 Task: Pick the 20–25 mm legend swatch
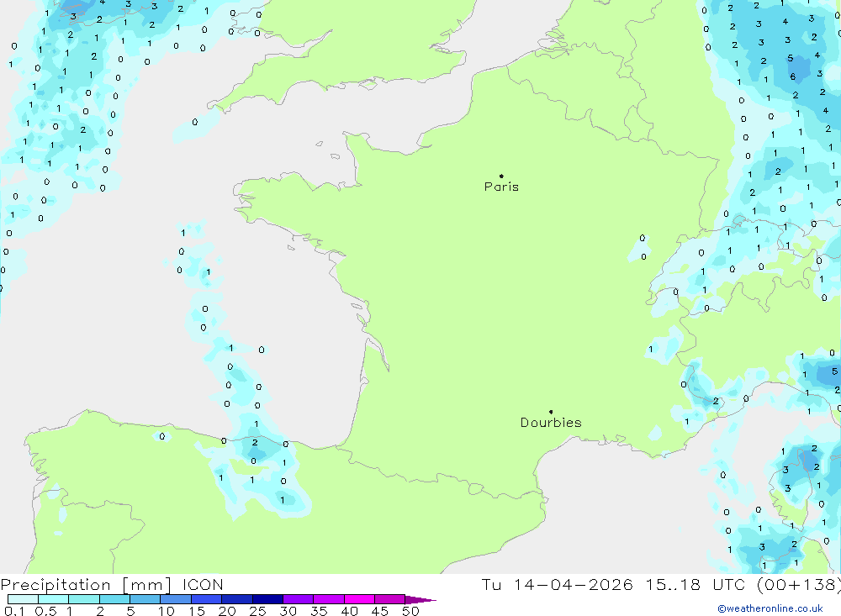237,599
